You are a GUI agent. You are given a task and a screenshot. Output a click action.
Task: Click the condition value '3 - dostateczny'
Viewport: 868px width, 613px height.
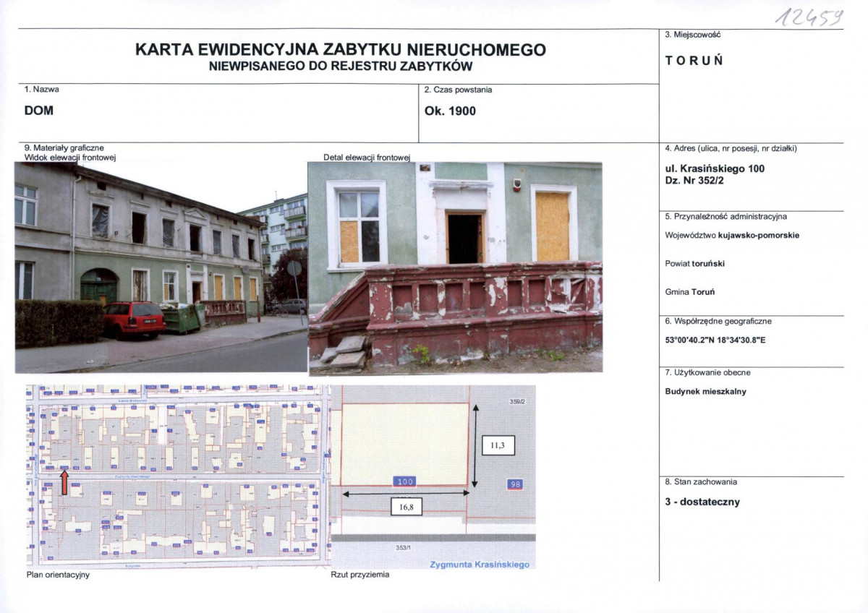(702, 502)
